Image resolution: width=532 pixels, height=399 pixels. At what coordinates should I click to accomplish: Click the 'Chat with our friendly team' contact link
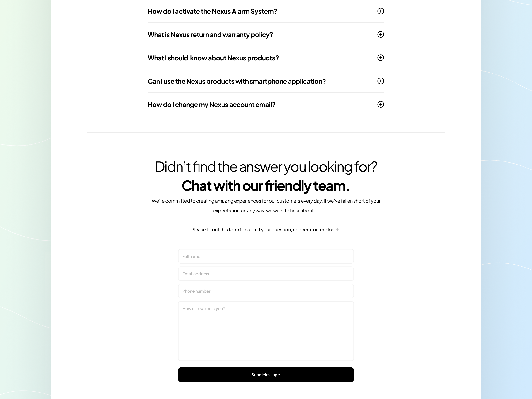tap(266, 186)
